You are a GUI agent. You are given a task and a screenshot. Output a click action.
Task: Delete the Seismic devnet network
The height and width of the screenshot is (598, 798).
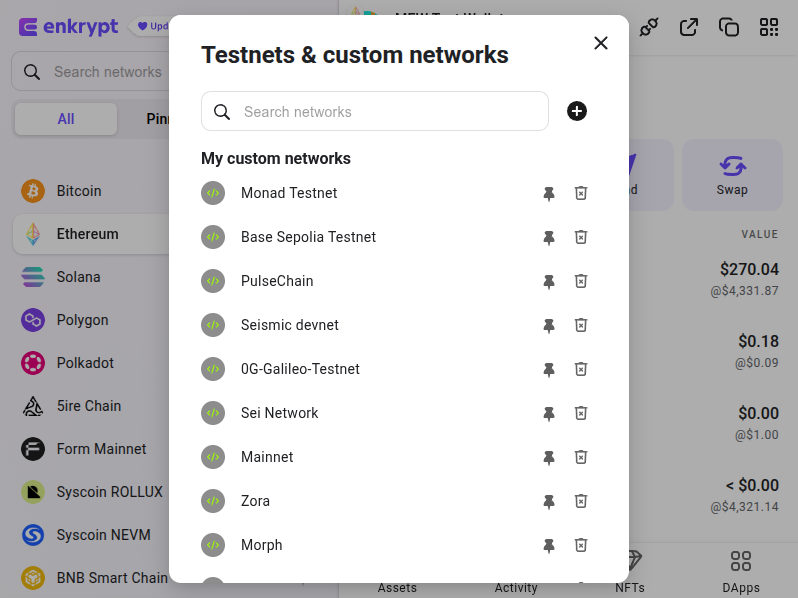coord(581,325)
